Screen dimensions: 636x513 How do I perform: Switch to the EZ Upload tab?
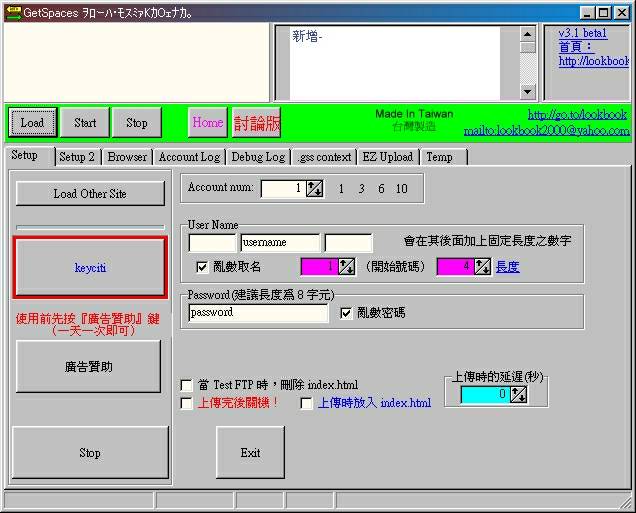pos(388,157)
